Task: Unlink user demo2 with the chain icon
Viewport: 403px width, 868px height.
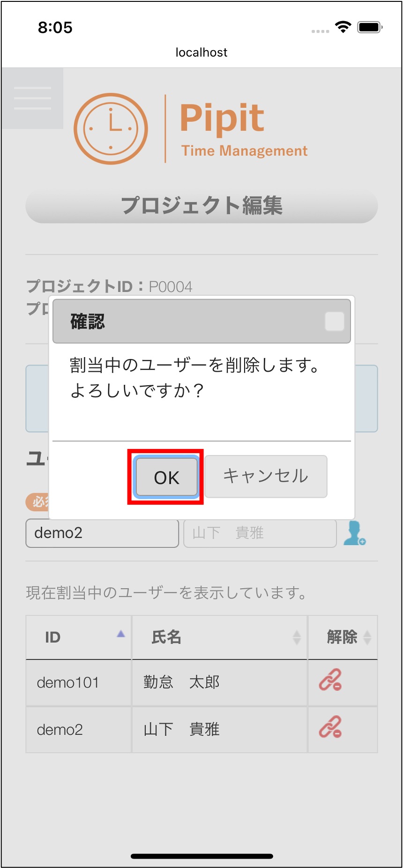Action: 330,727
